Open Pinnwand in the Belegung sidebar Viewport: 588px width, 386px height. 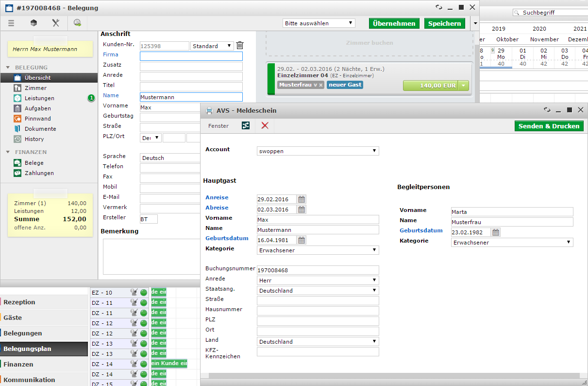click(x=37, y=119)
